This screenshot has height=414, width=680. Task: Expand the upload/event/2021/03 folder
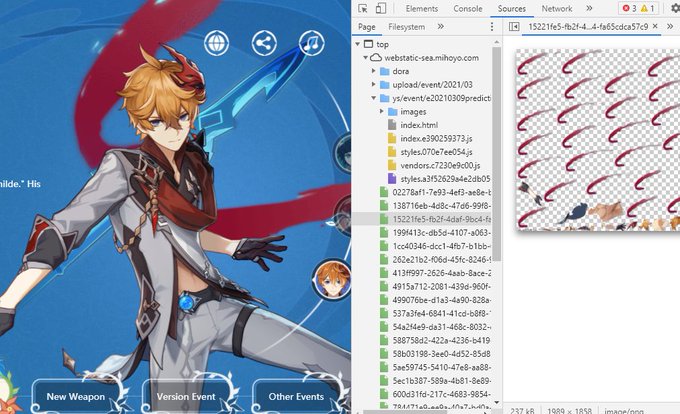pyautogui.click(x=373, y=85)
